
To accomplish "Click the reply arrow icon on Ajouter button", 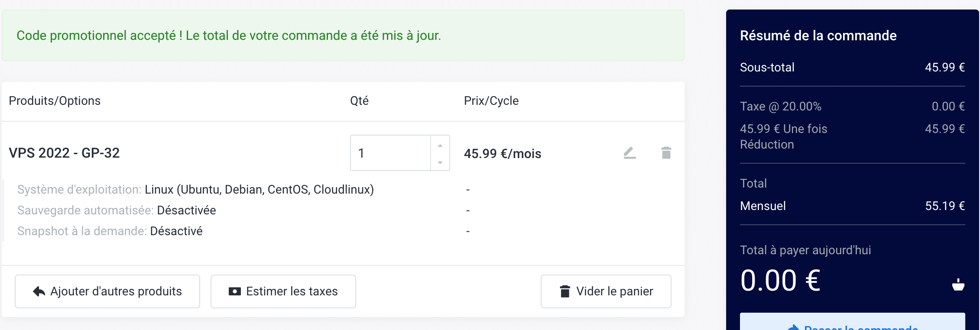I will (x=39, y=291).
